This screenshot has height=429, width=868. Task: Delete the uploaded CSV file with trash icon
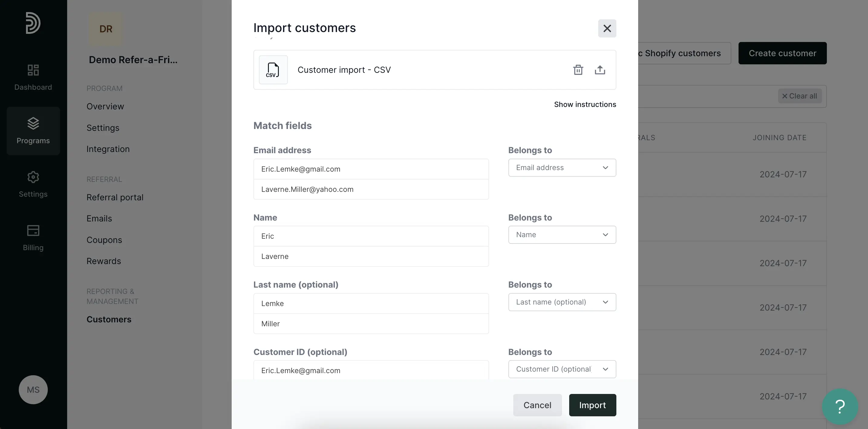click(x=578, y=70)
